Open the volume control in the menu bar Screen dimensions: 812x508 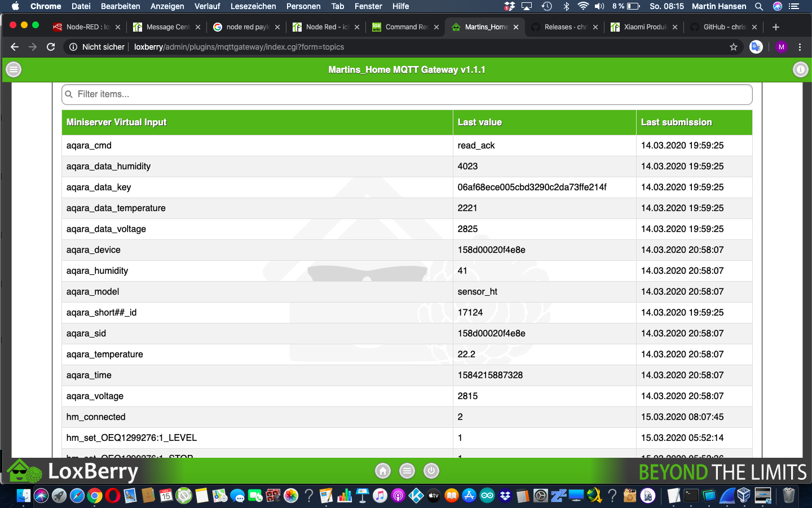click(x=599, y=6)
